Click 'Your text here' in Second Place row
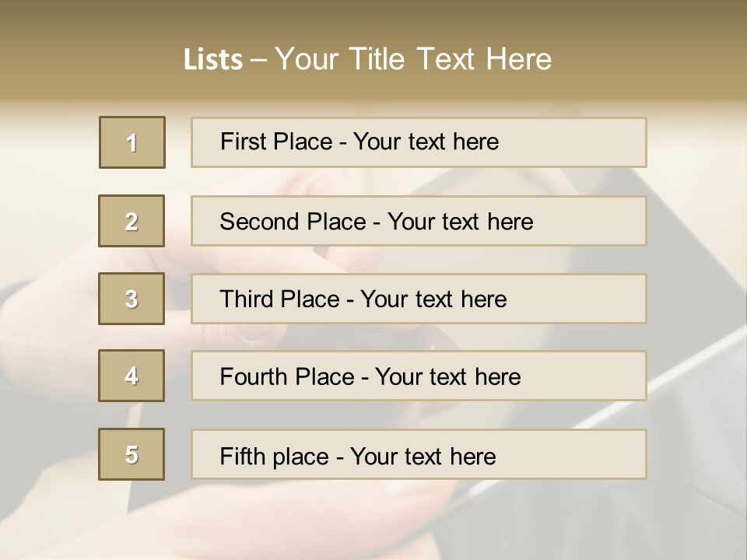747x560 pixels. (x=460, y=222)
